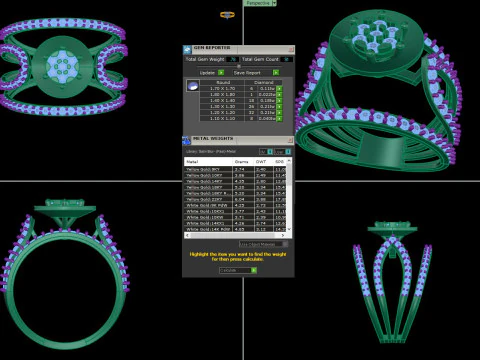This screenshot has height=360, width=480.
Task: Select the Yellow Gold row weighing 6.04 grams
Action: pos(235,199)
